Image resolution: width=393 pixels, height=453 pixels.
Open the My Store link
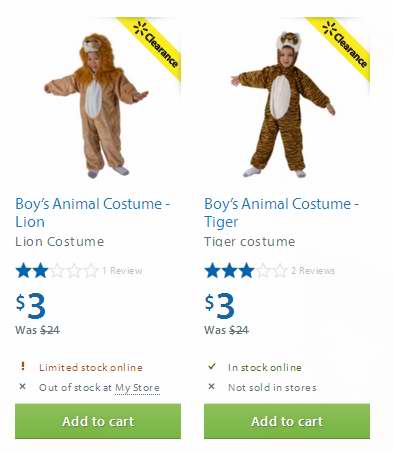pos(137,388)
